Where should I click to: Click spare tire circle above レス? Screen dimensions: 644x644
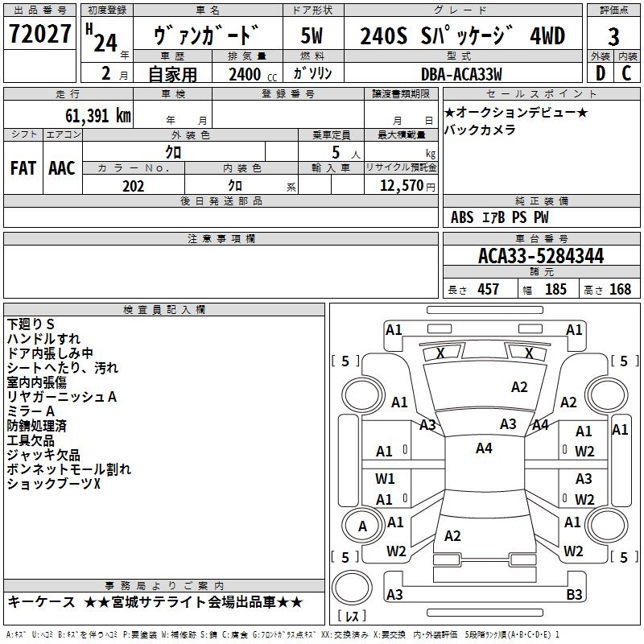[x=352, y=587]
